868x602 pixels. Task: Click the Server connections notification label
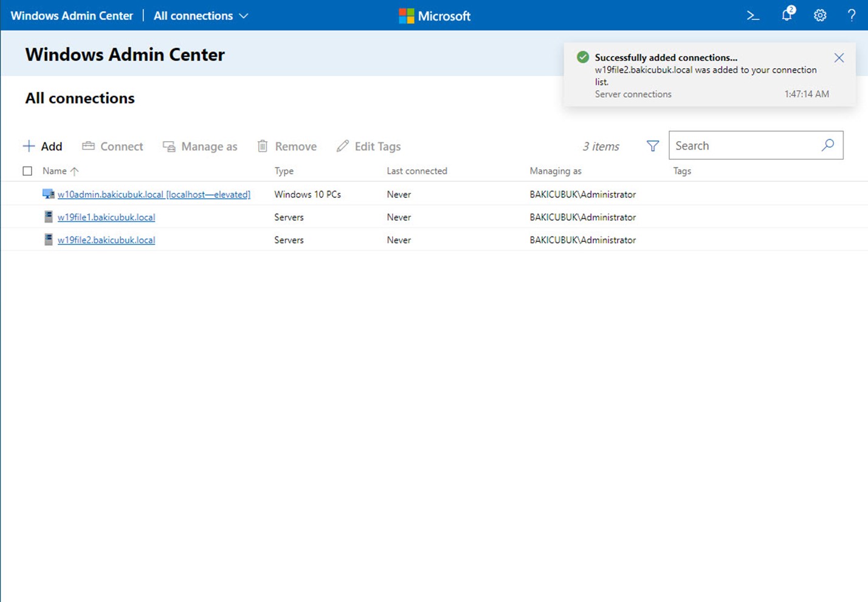pos(633,94)
